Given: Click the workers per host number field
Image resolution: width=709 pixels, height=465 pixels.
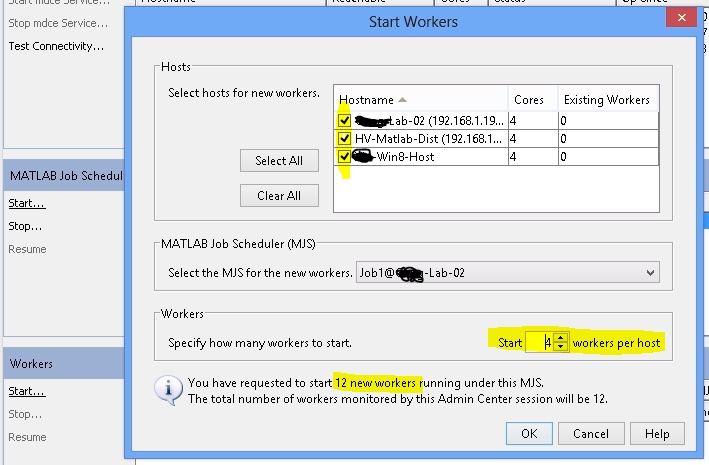Looking at the screenshot, I should 539,342.
